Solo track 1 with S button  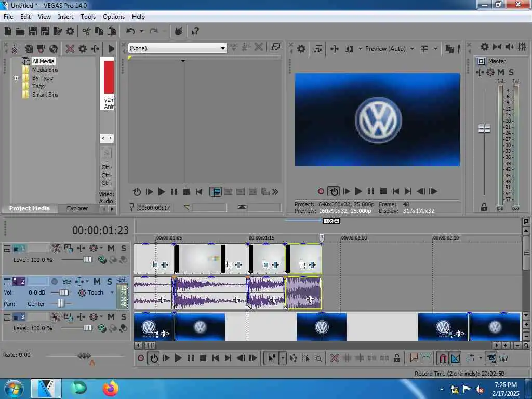click(x=124, y=249)
